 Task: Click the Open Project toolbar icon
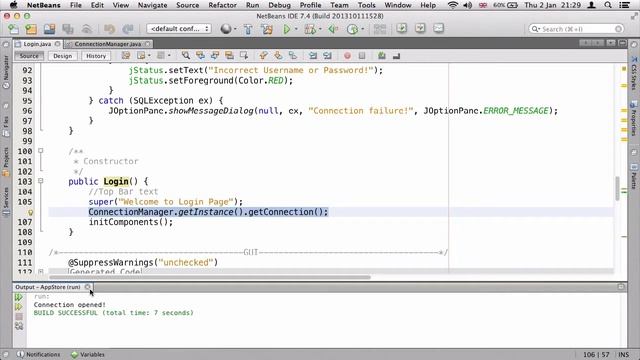click(x=49, y=29)
